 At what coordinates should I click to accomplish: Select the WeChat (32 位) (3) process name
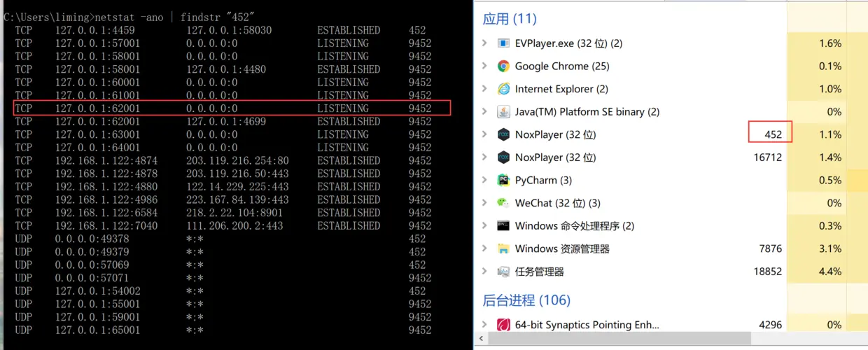tap(558, 203)
